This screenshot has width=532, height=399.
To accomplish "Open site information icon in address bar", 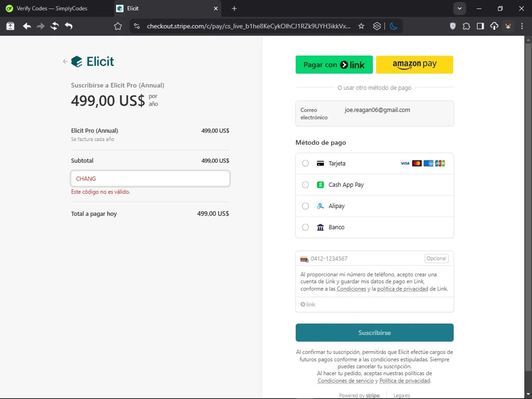I will 137,26.
